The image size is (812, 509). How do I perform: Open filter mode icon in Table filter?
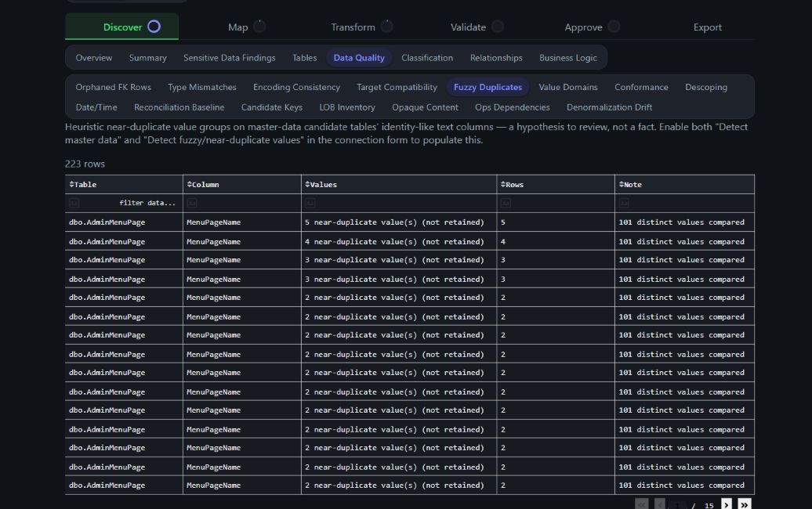tap(74, 204)
